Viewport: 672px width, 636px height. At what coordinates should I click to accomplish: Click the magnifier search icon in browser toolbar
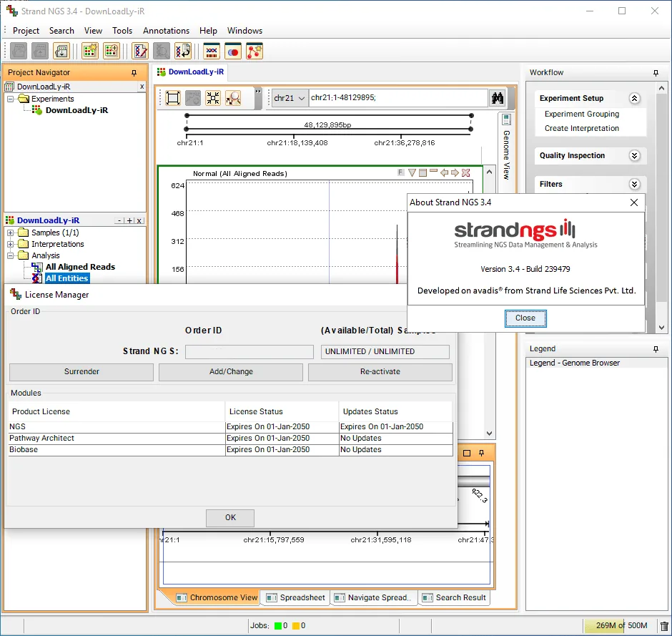234,98
